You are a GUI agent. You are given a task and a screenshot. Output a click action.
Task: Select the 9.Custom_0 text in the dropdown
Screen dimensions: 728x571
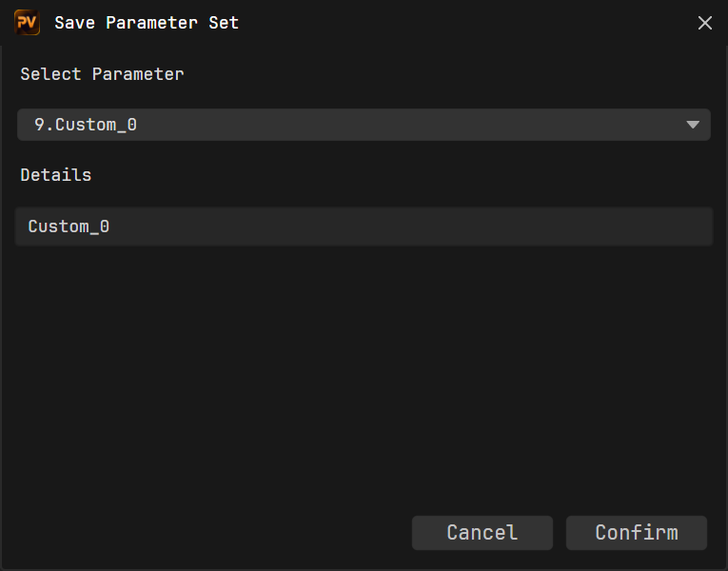click(x=86, y=125)
